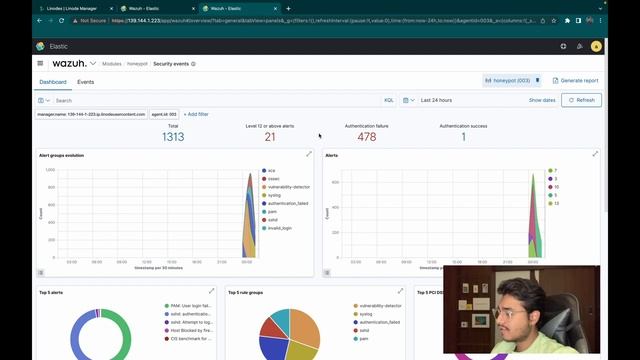
Task: Select the vulnerability-detector legend in evolution chart
Action: 286,187
